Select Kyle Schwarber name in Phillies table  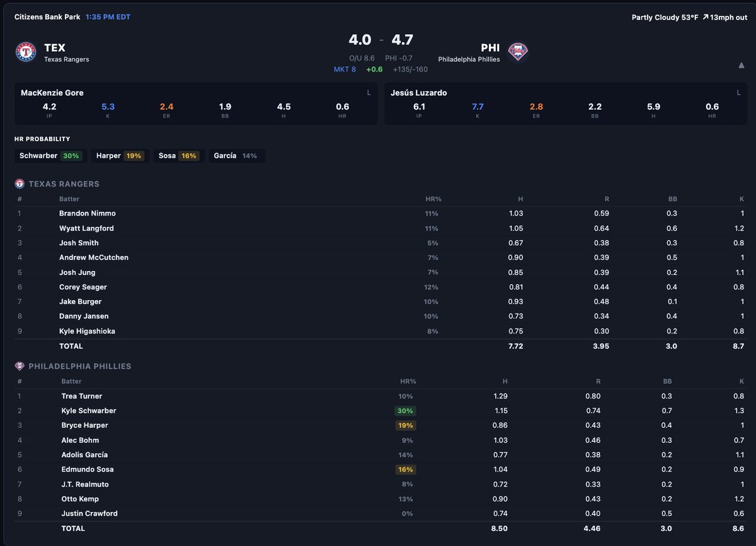pos(89,410)
